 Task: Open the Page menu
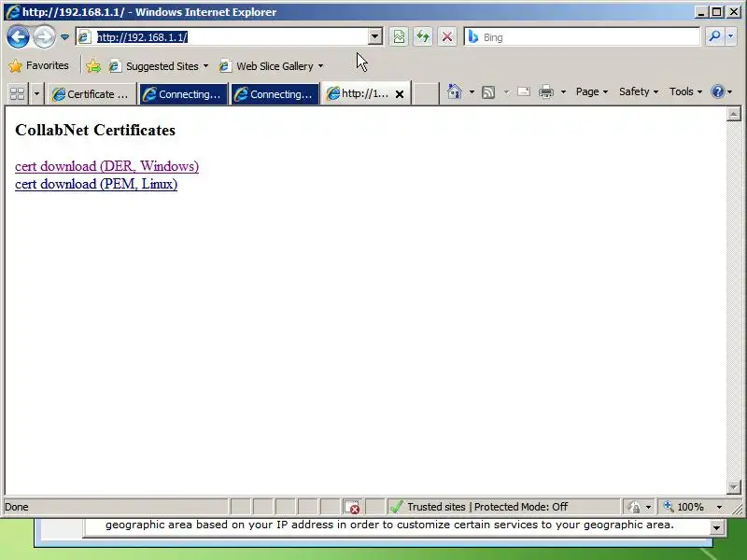[592, 91]
